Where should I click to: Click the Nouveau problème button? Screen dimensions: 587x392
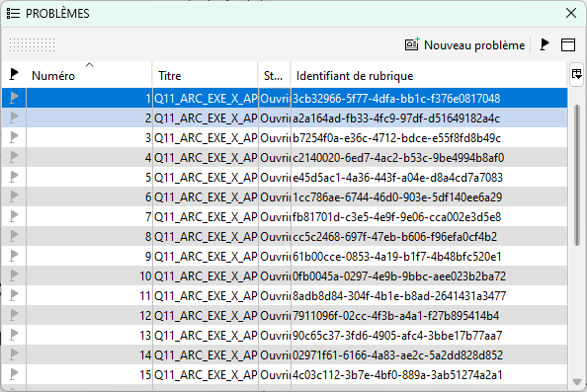point(465,45)
